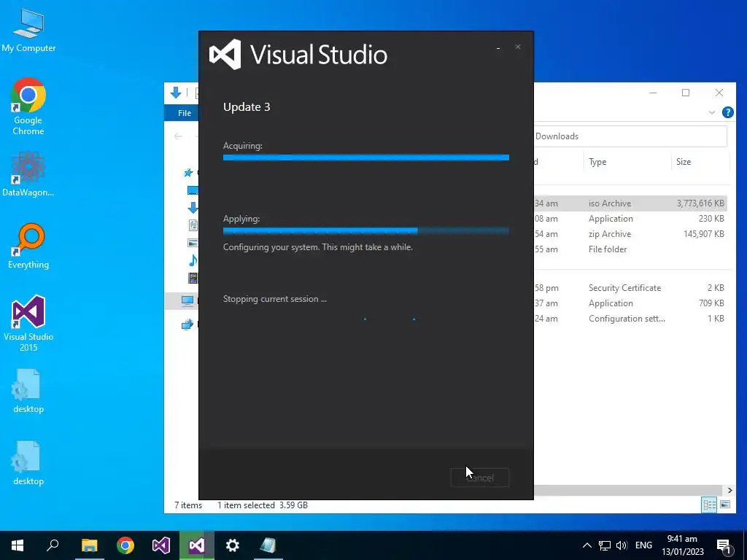
Task: Select the Documents item in Explorer sidebar
Action: (x=193, y=225)
